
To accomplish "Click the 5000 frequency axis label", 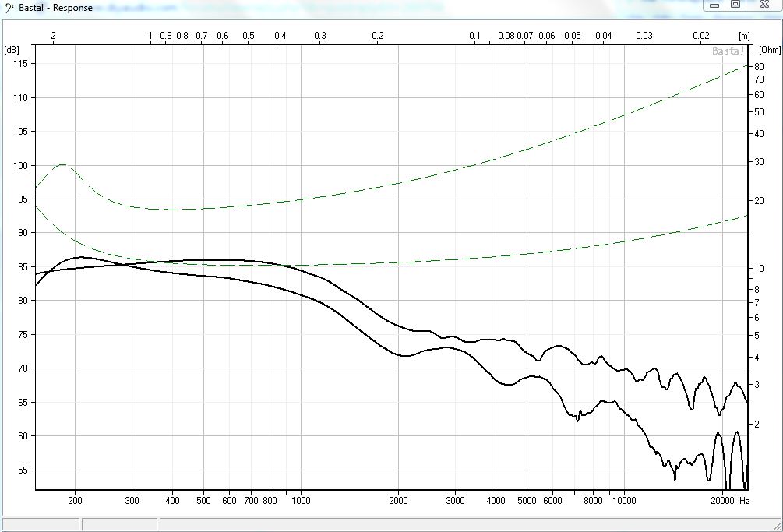I will [x=527, y=500].
